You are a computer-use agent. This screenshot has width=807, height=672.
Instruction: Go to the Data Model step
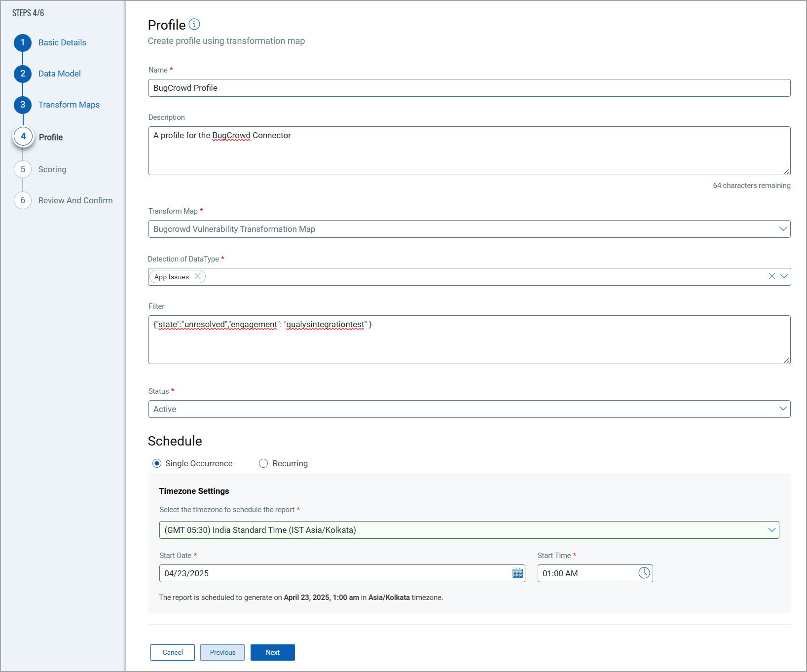59,74
